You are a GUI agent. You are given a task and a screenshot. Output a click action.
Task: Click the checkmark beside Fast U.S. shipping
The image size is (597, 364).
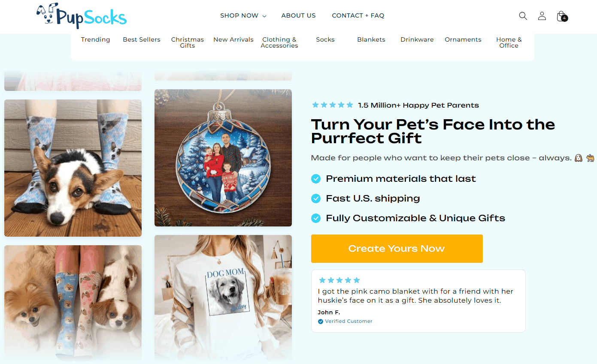[x=316, y=199]
